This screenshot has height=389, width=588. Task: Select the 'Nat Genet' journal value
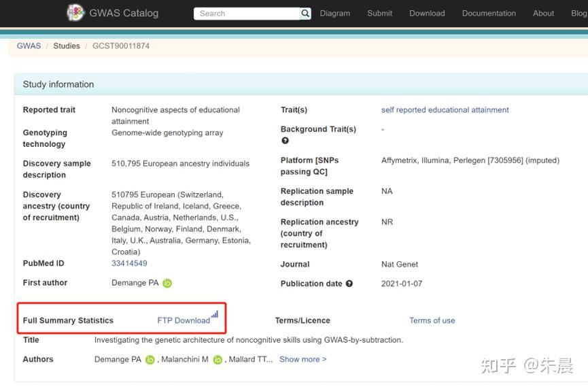point(400,265)
